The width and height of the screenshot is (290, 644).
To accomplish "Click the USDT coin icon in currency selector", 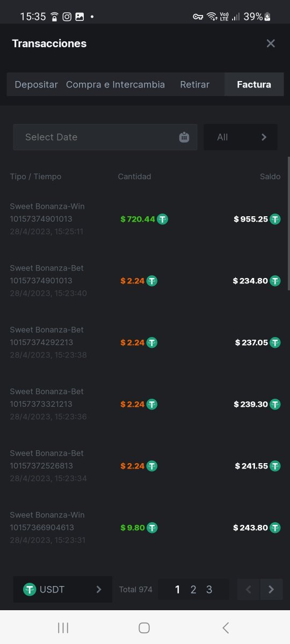I will (30, 589).
